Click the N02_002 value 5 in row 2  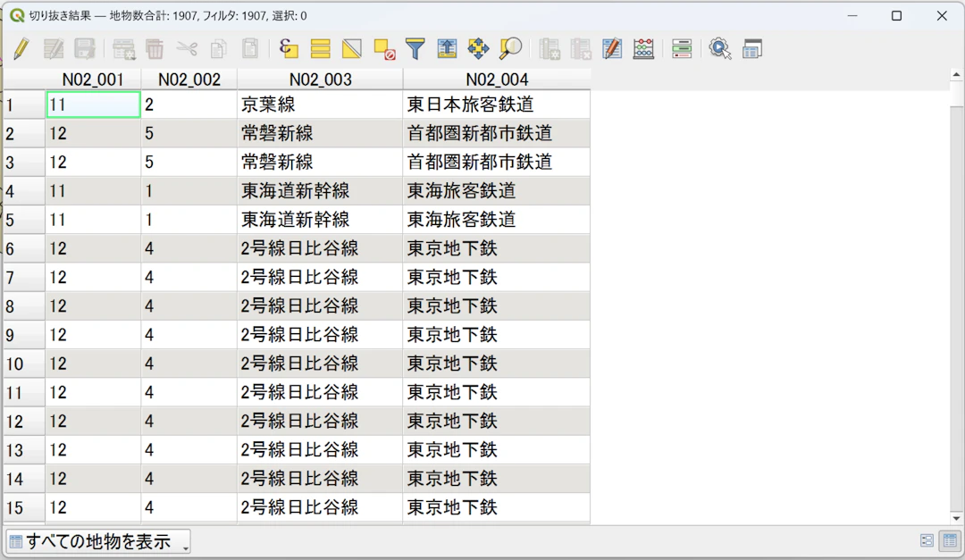click(x=189, y=134)
